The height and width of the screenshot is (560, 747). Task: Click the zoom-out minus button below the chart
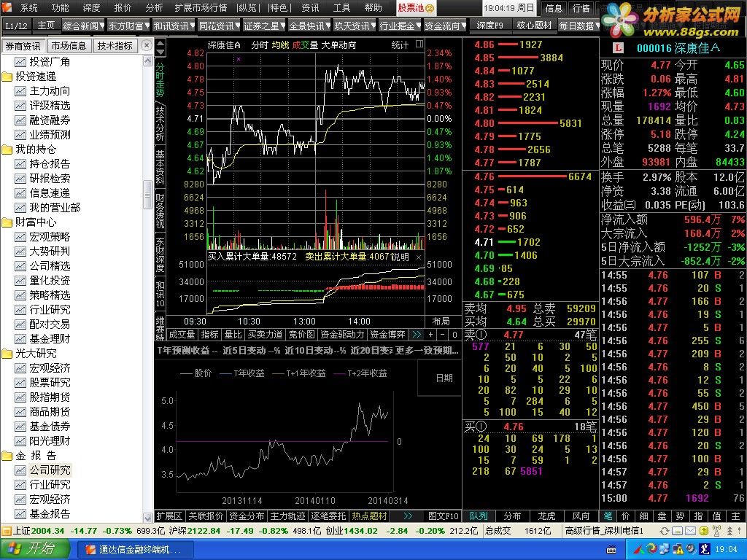click(443, 334)
